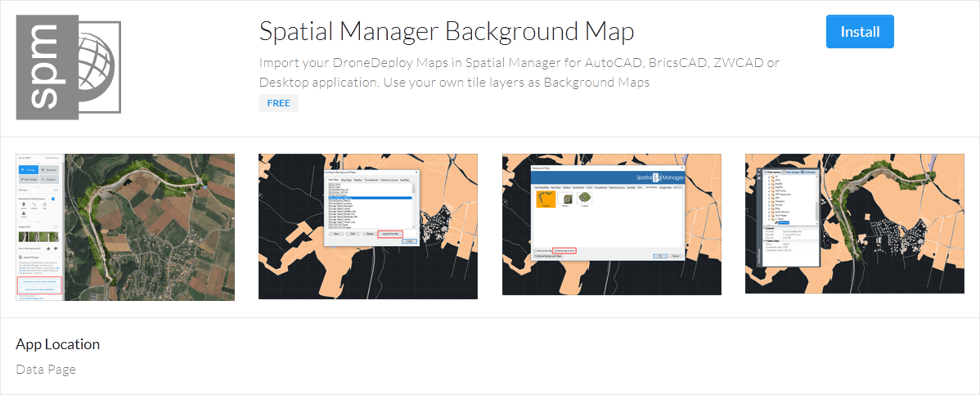Open the Spatial Manager Background Map dialog thumbnail
This screenshot has width=980, height=395.
coord(612,224)
